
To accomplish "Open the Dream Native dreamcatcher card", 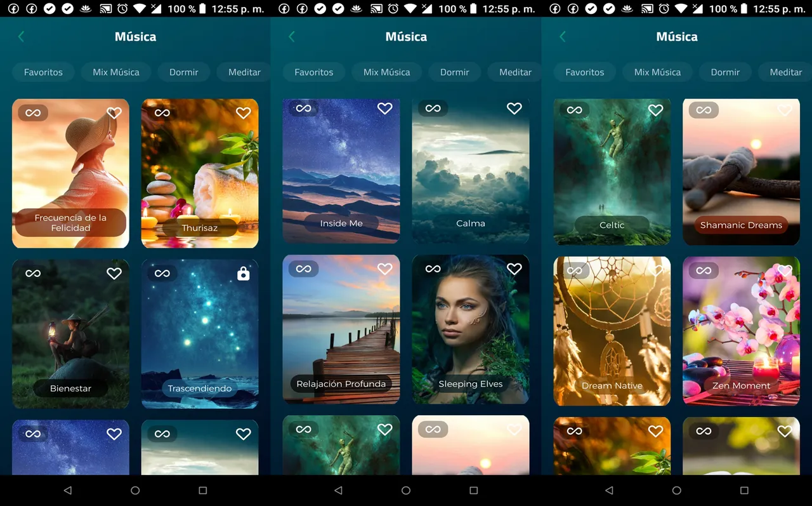I will (612, 331).
